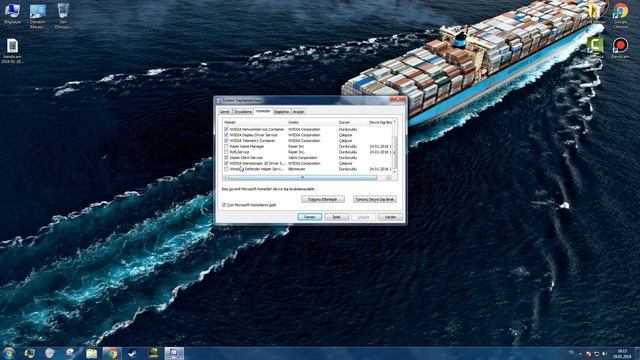Click horizontal scrollbar right arrow in services list

pos(389,178)
